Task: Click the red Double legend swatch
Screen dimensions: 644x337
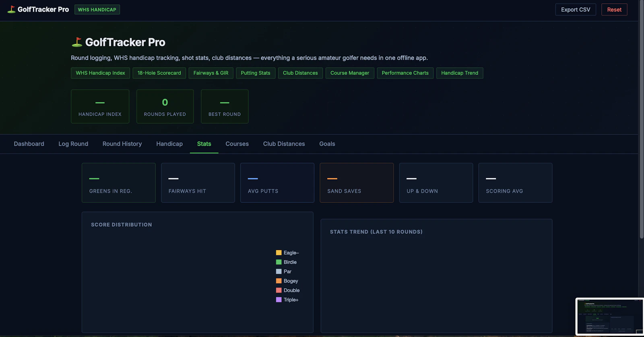Action: coord(279,290)
